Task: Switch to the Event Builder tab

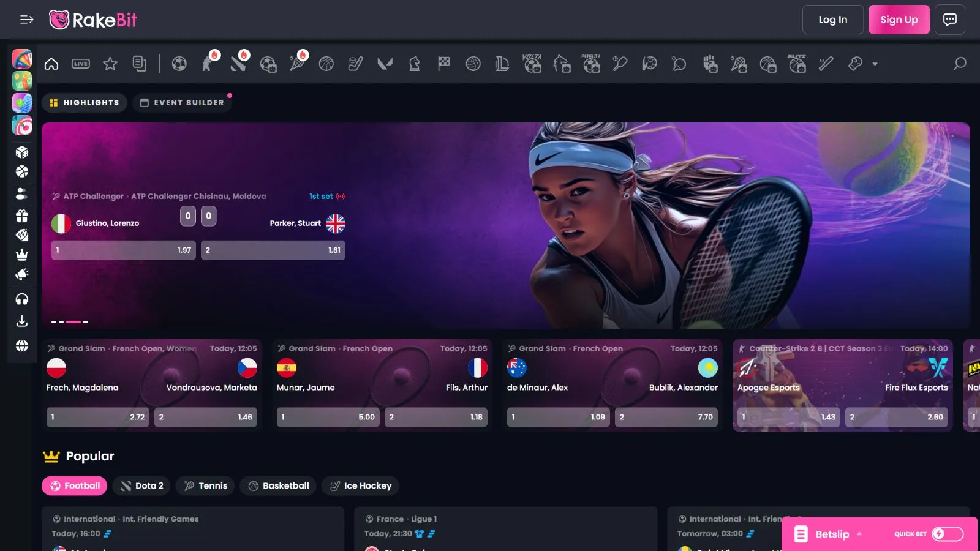Action: tap(182, 103)
